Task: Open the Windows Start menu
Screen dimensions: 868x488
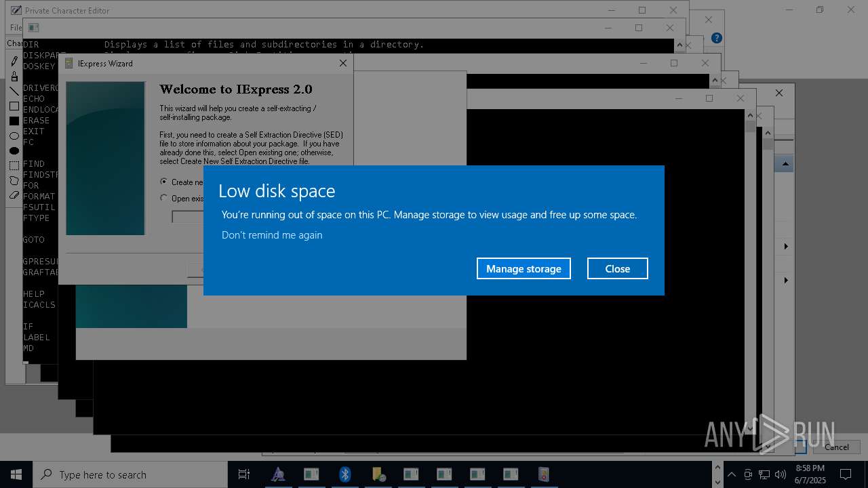Action: pos(16,474)
